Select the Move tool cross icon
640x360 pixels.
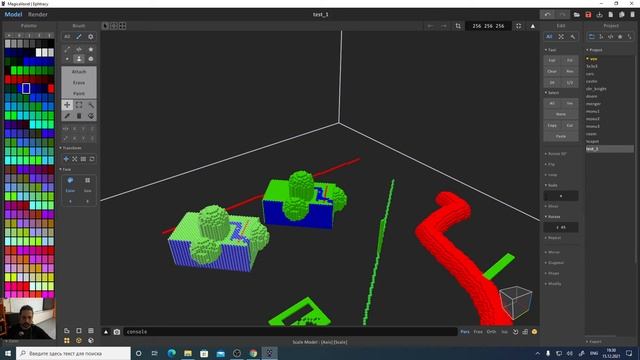click(67, 105)
